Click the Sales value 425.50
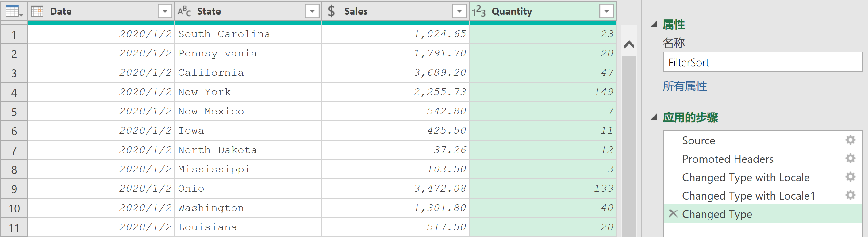 coord(395,131)
